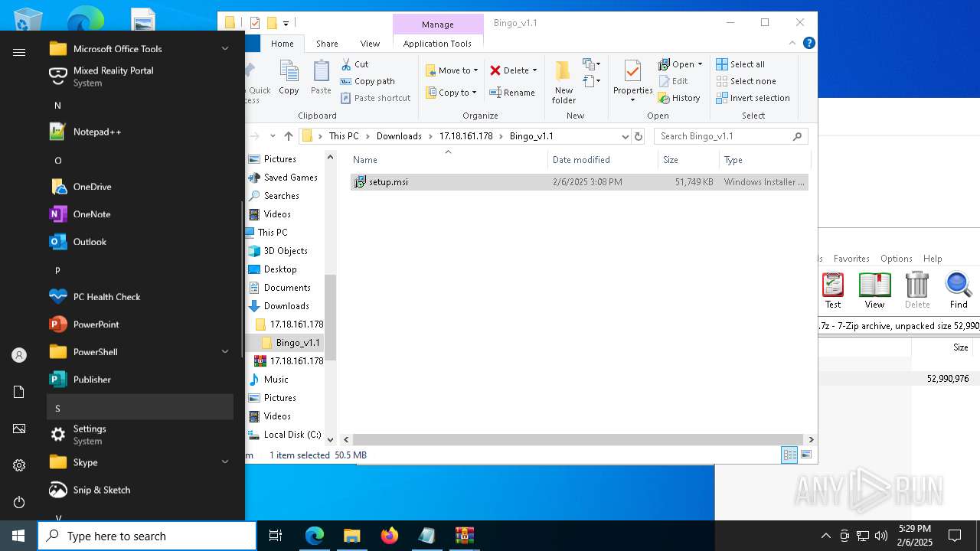Open Outlook from Start list
Image resolution: width=980 pixels, height=551 pixels.
coord(140,242)
